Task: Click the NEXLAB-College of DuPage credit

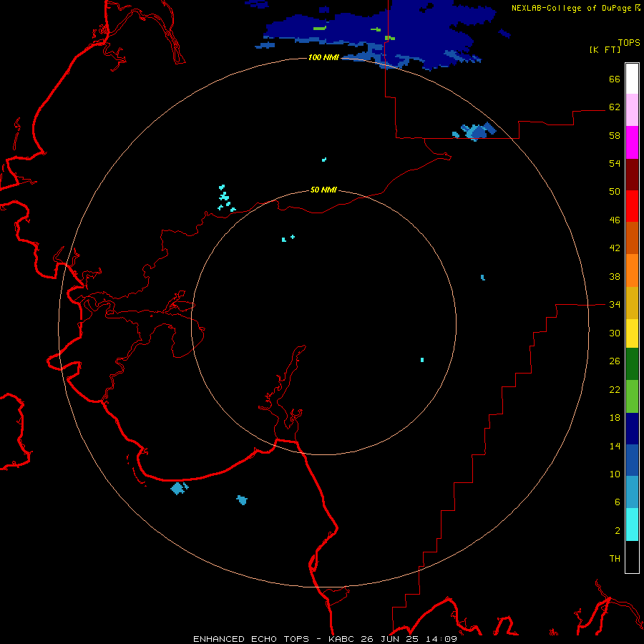Action: [571, 8]
